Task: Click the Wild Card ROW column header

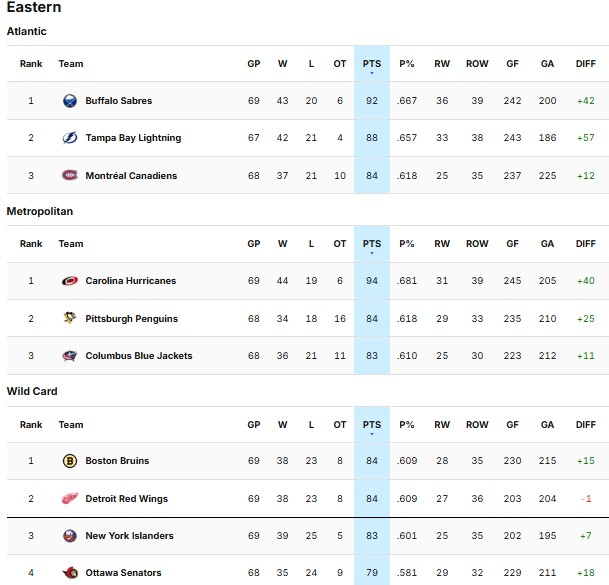Action: (x=477, y=424)
